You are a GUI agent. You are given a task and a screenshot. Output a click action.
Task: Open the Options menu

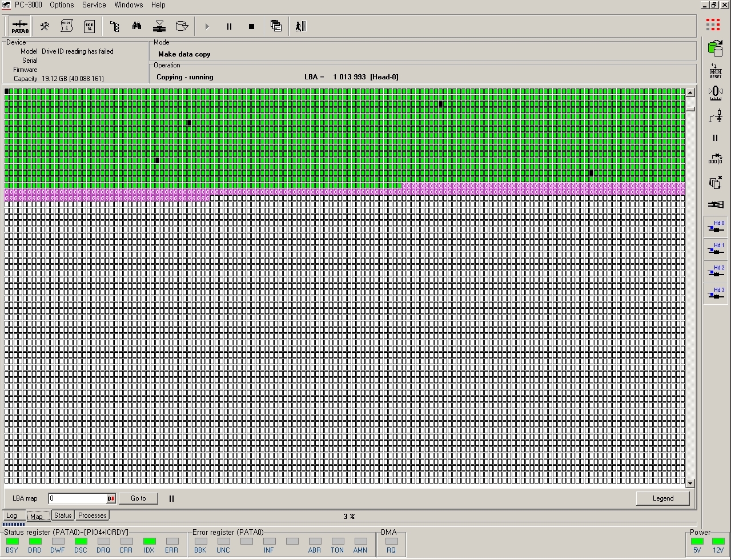[62, 5]
